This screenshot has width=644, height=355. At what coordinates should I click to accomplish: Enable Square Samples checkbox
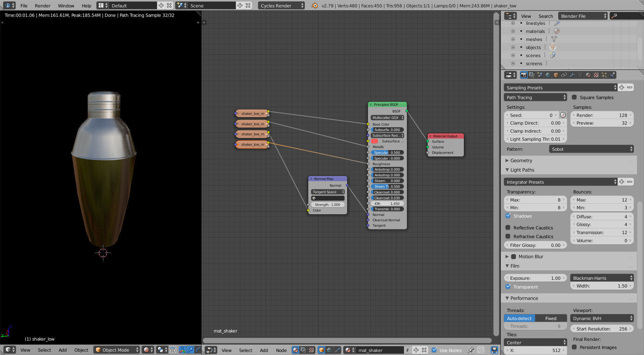click(x=574, y=97)
